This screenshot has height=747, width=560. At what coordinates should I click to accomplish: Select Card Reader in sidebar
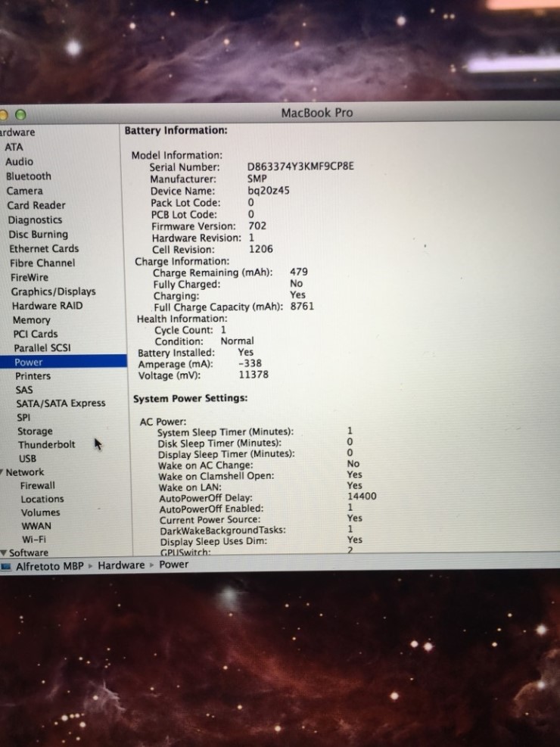[36, 205]
